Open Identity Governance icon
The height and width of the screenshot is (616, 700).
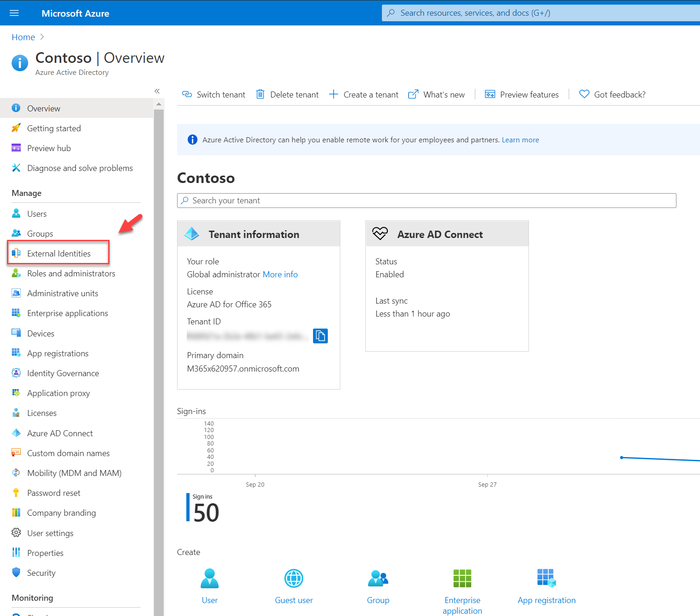pos(16,373)
